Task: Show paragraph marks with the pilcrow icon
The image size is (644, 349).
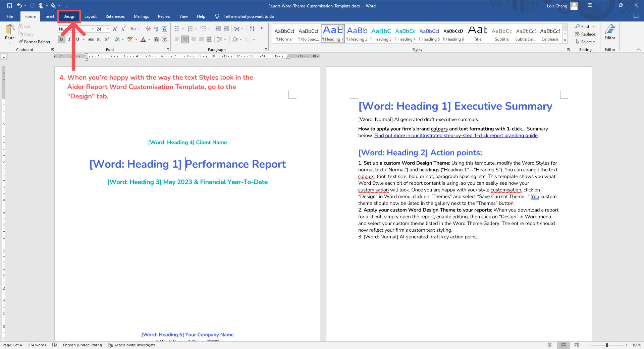Action: (262, 29)
